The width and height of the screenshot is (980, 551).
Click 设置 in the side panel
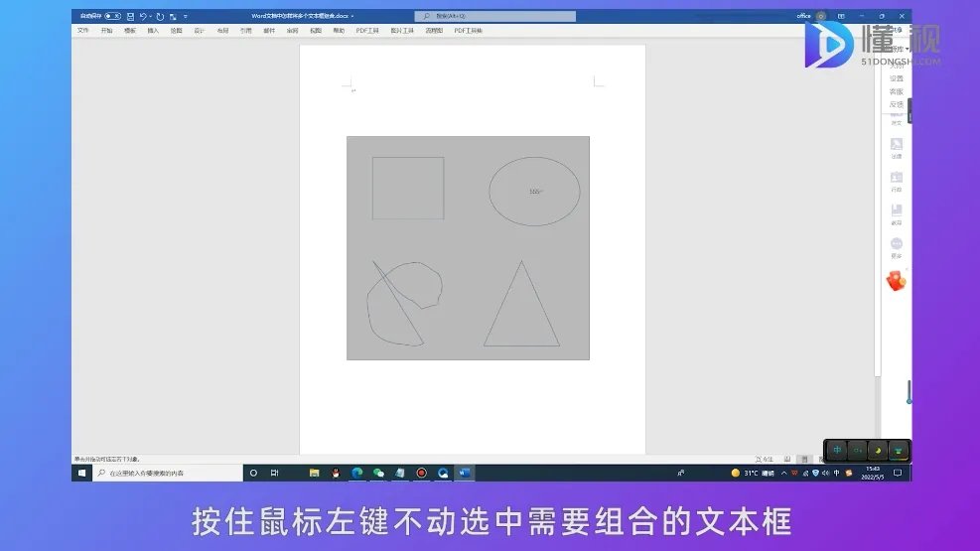click(x=897, y=78)
